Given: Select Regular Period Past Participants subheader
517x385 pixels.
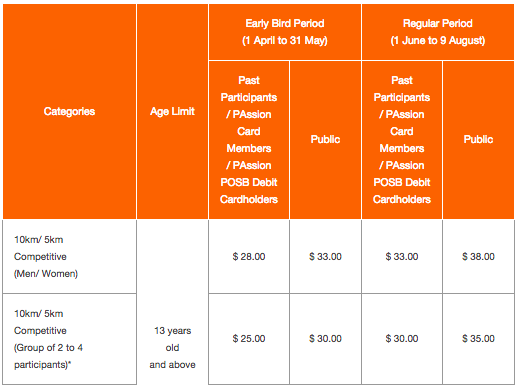Looking at the screenshot, I should pos(402,140).
